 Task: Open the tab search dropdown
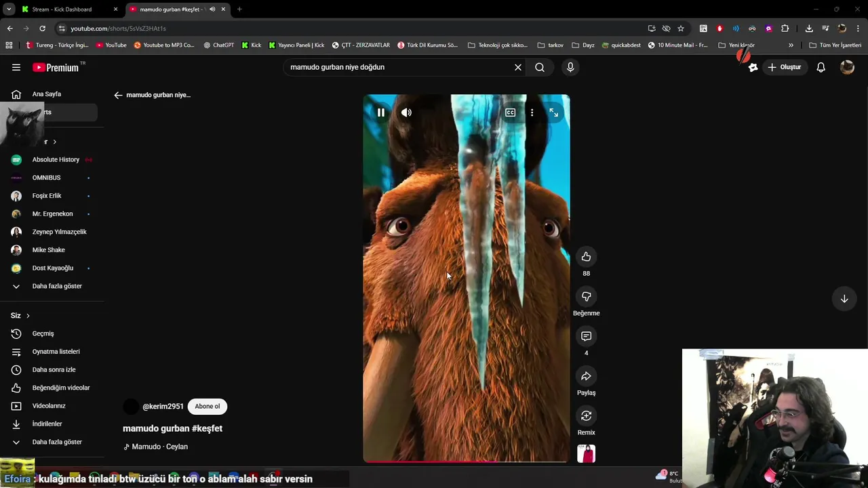9,9
